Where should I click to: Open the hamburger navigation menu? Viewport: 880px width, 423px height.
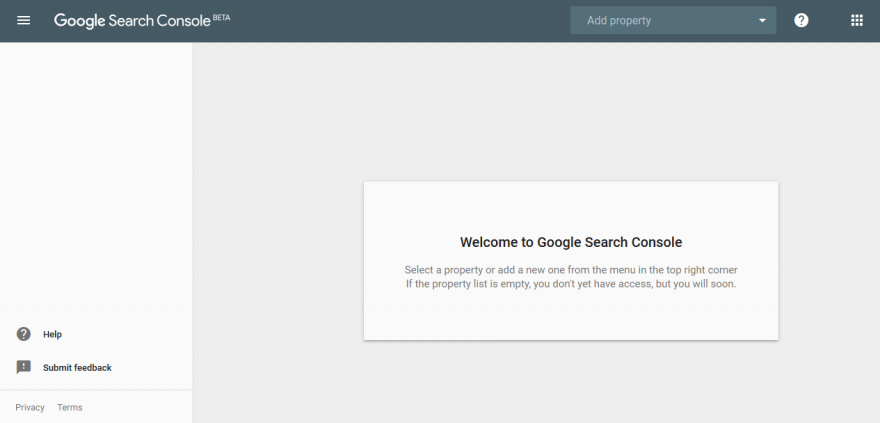[x=24, y=20]
